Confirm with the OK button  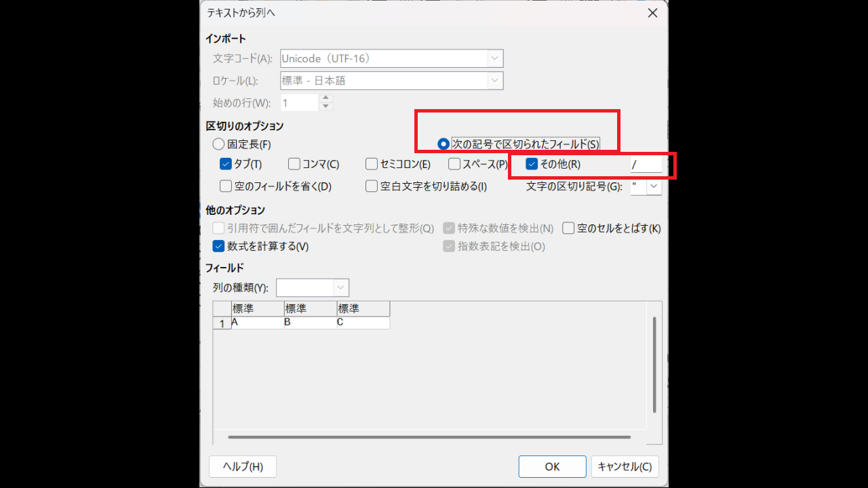pos(552,466)
